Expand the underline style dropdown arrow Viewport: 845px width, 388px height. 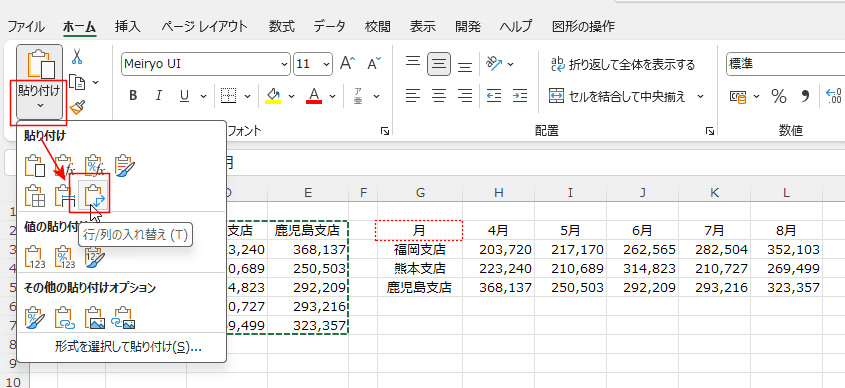[x=203, y=96]
